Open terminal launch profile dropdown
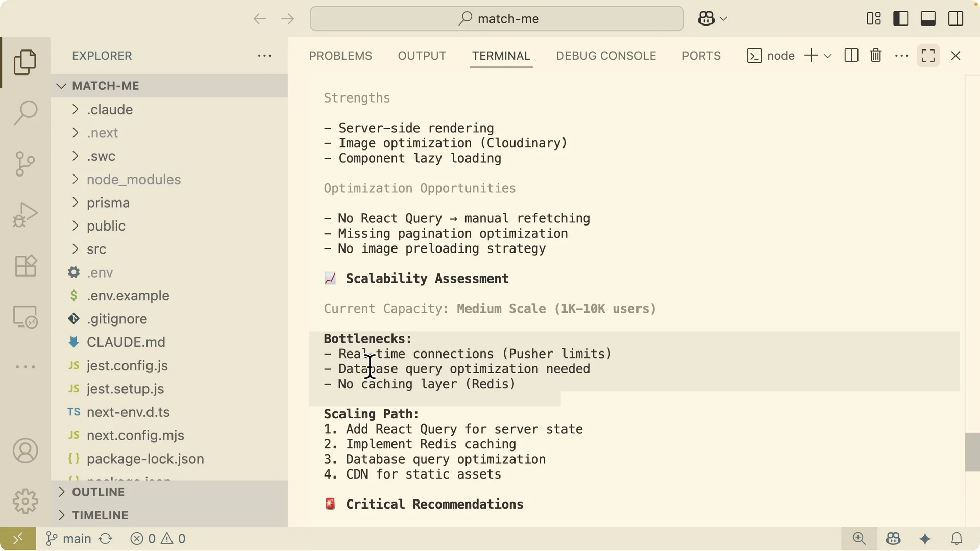 tap(828, 56)
